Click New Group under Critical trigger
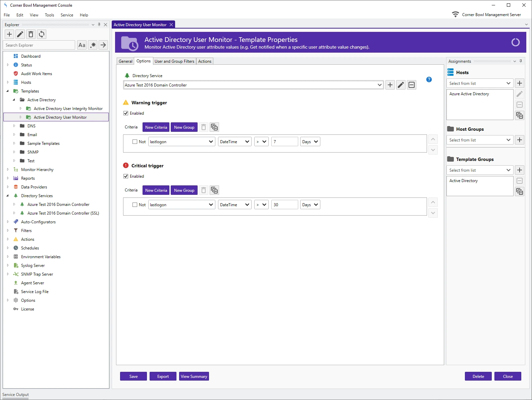532x400 pixels. [184, 190]
